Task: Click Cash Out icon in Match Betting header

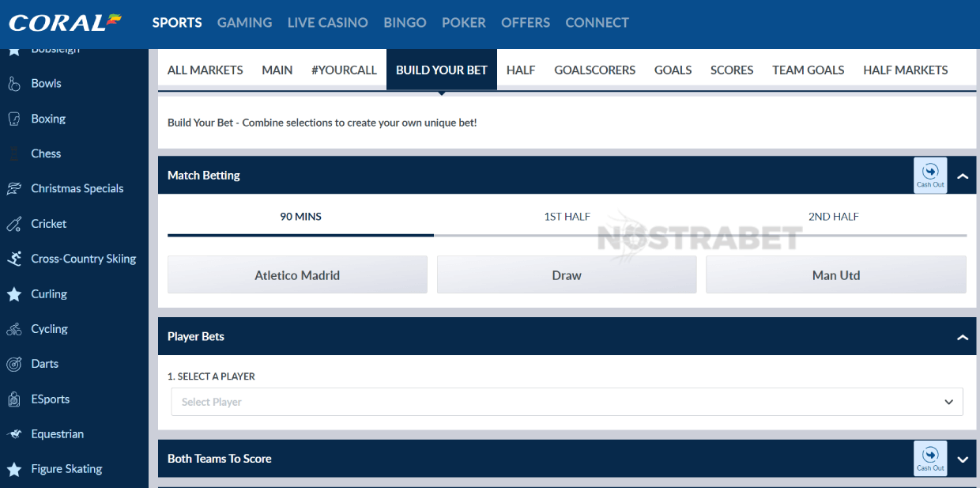Action: point(930,175)
